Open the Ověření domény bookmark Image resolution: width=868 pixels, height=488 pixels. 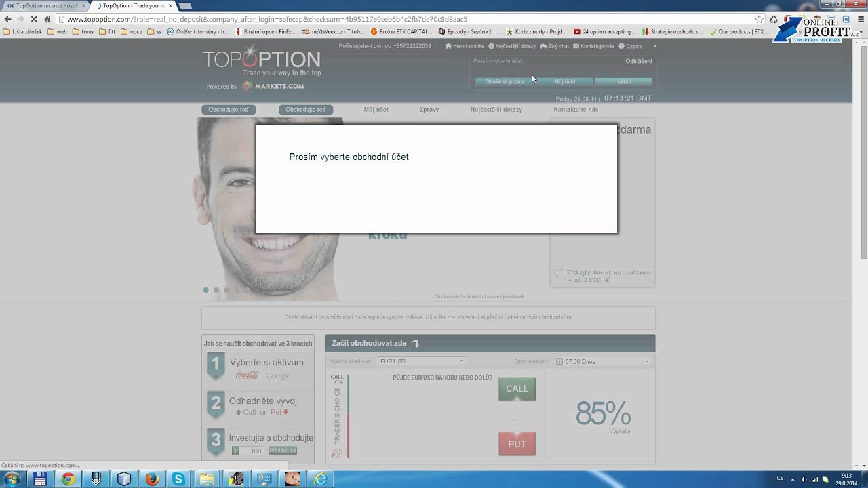(197, 31)
